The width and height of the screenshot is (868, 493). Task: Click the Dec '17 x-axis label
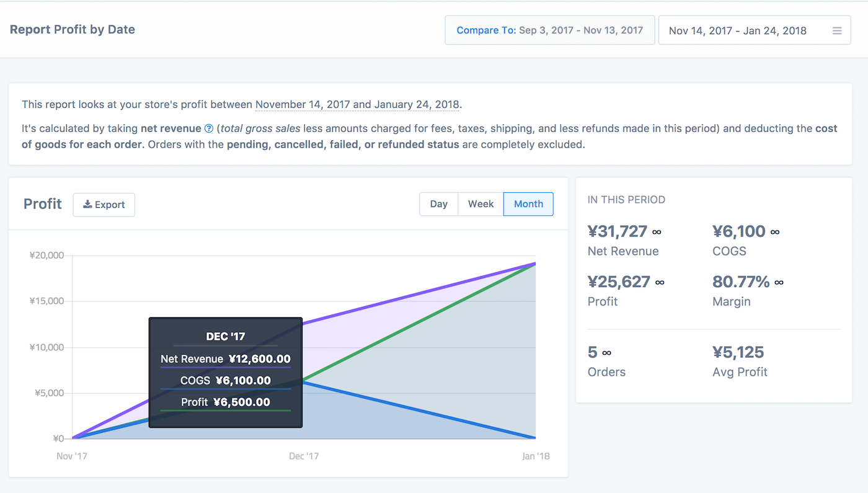[304, 456]
